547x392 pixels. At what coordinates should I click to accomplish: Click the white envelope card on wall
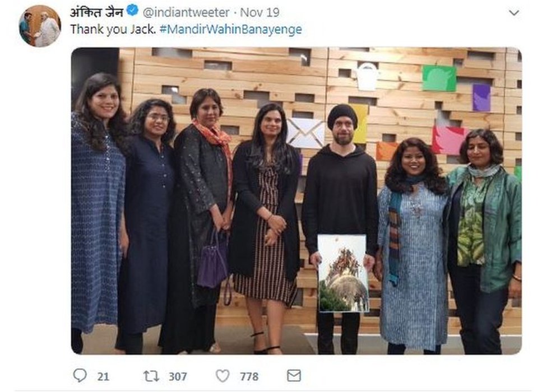305,133
